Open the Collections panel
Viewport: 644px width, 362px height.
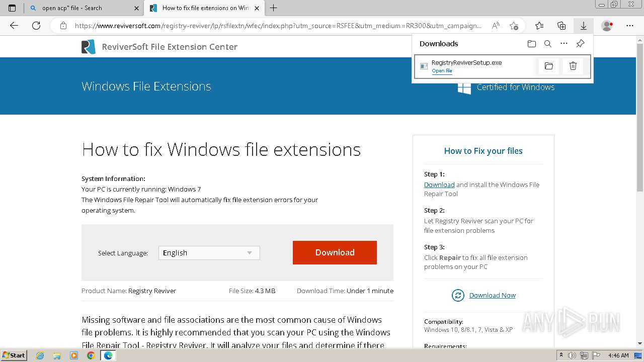(x=561, y=26)
